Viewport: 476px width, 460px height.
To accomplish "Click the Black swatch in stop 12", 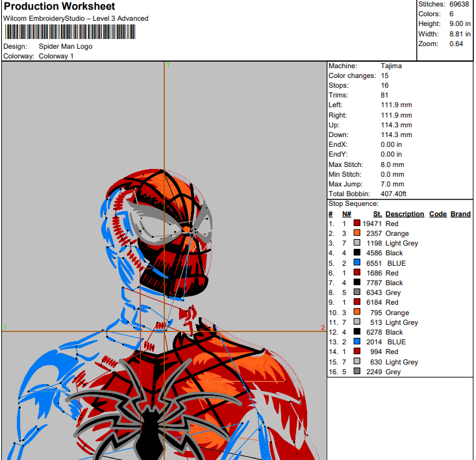I will (357, 331).
